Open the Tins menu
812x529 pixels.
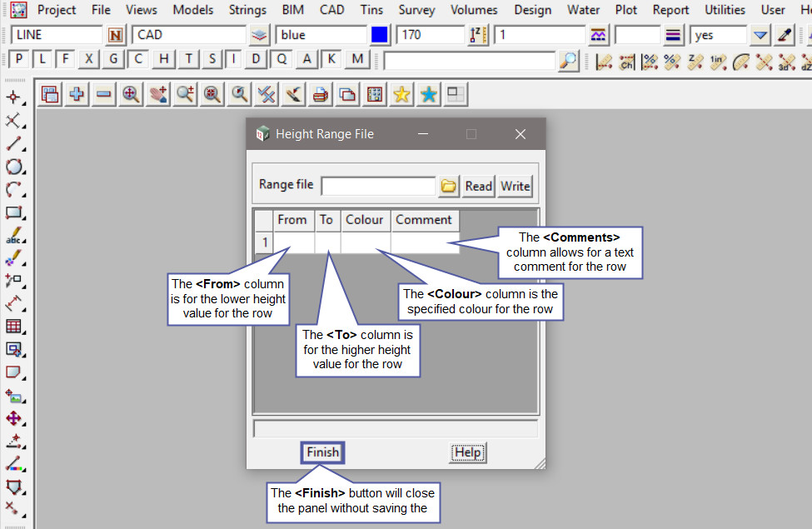point(371,10)
